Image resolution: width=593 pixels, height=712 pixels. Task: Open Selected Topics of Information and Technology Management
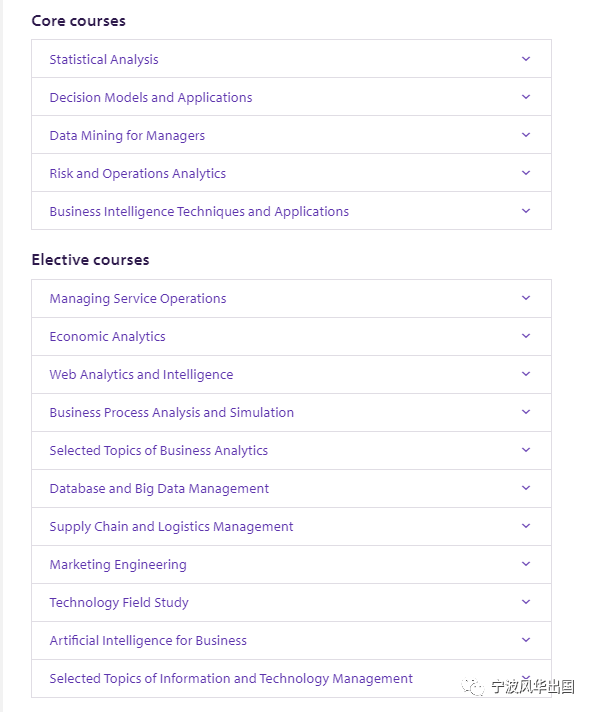pyautogui.click(x=231, y=678)
